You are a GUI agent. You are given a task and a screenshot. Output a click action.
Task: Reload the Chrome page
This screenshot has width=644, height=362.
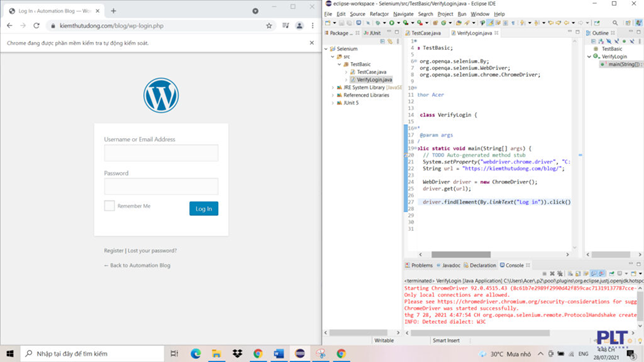point(37,25)
